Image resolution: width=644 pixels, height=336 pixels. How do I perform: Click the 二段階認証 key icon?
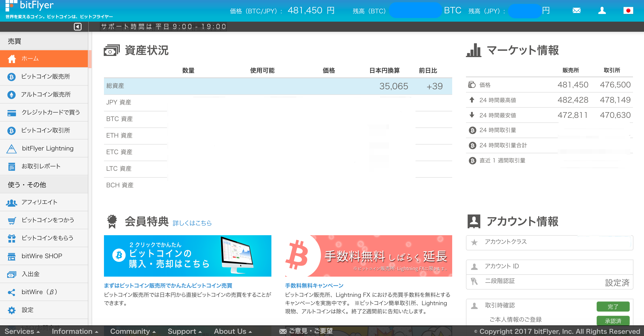tap(474, 281)
